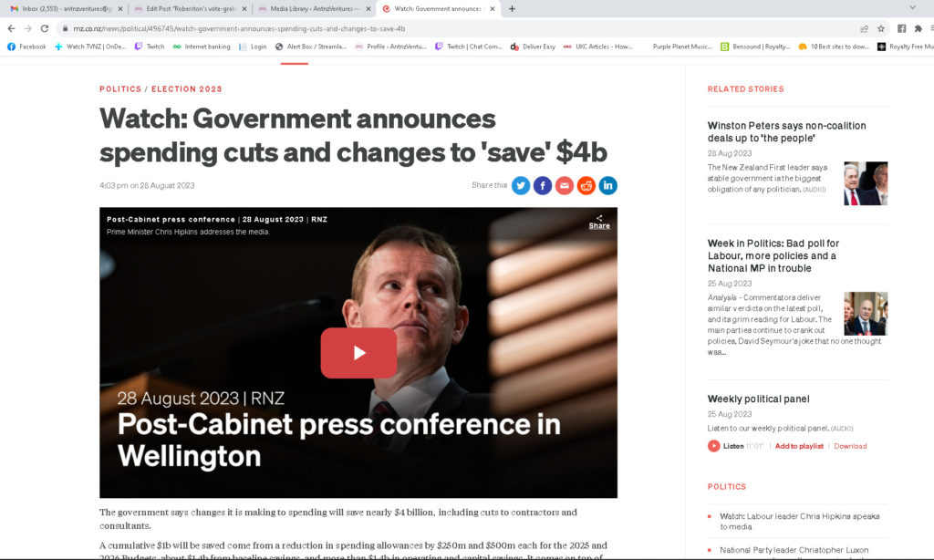The height and width of the screenshot is (560, 934).
Task: Share article by email icon
Action: (564, 186)
